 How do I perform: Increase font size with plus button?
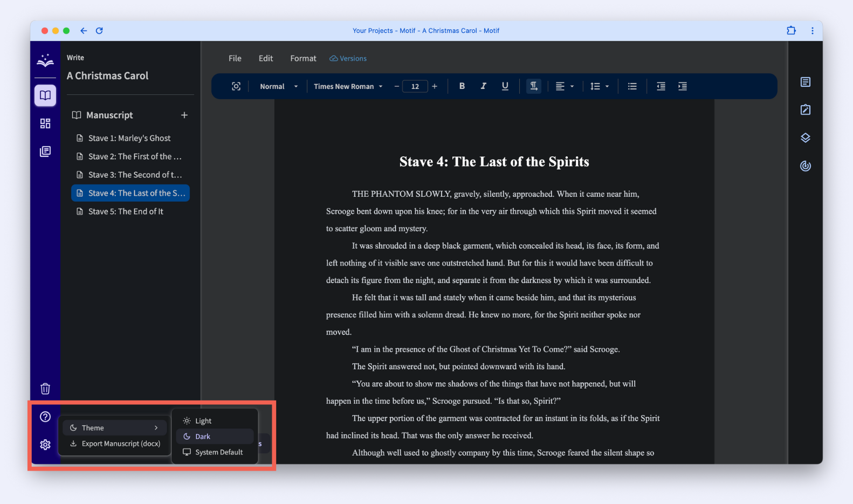click(435, 86)
